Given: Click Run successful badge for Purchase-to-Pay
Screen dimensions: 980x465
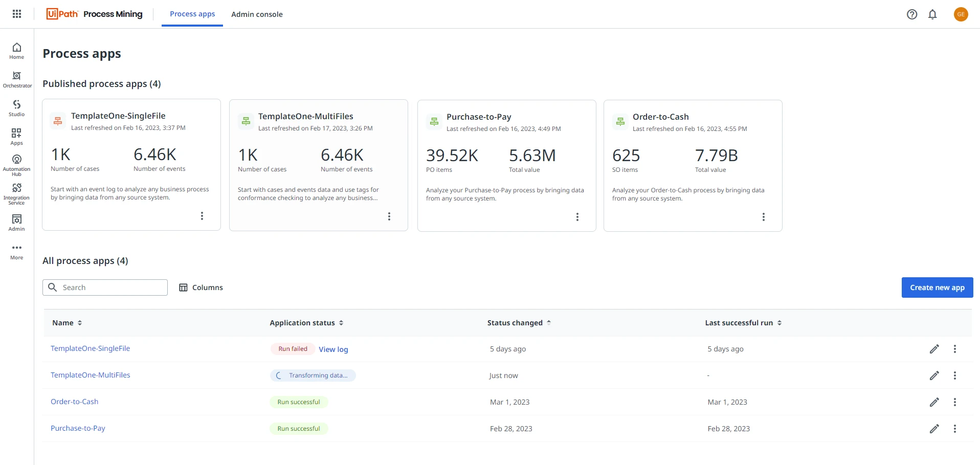Looking at the screenshot, I should tap(299, 429).
